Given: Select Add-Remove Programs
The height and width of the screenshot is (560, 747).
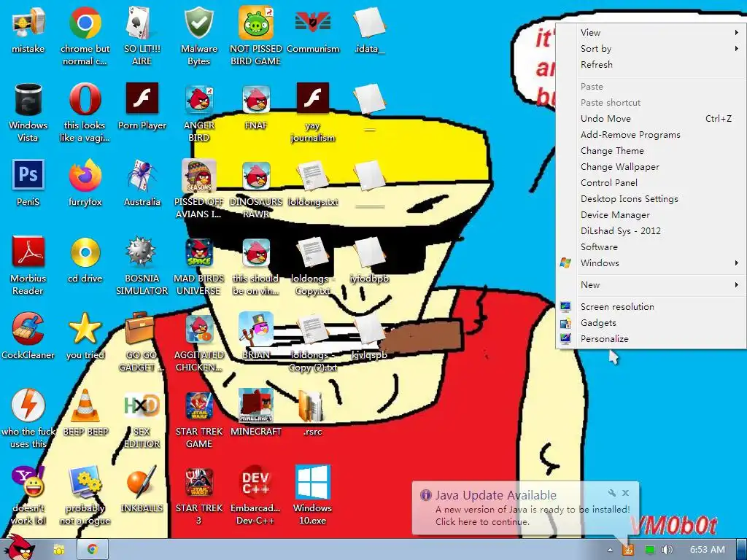Looking at the screenshot, I should click(x=651, y=135).
